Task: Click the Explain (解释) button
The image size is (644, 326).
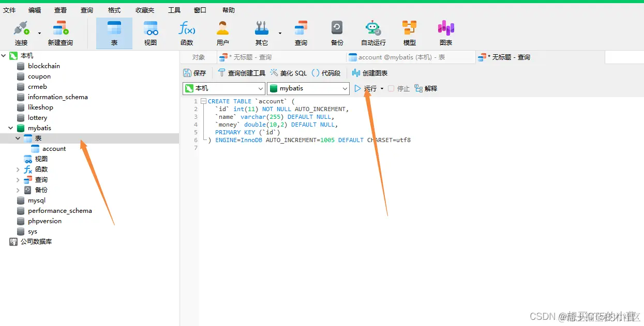Action: pos(426,88)
